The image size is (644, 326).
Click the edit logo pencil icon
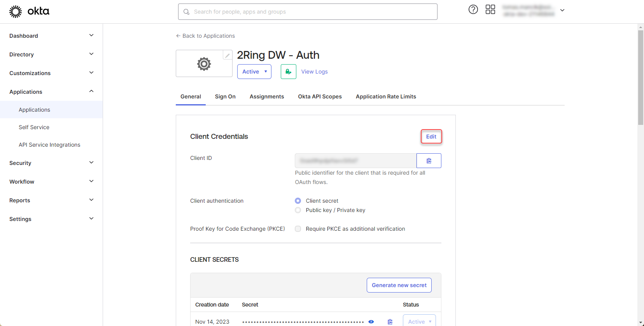(x=227, y=56)
